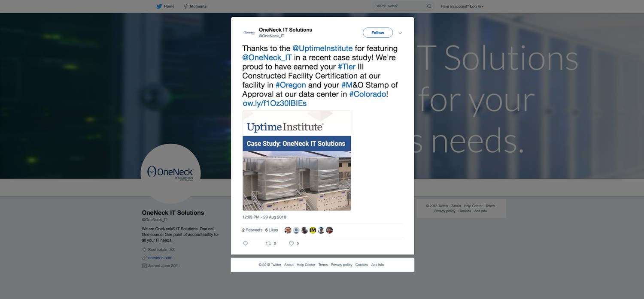Open Privacy policy in background sidebar footer
644x299 pixels.
pyautogui.click(x=445, y=211)
